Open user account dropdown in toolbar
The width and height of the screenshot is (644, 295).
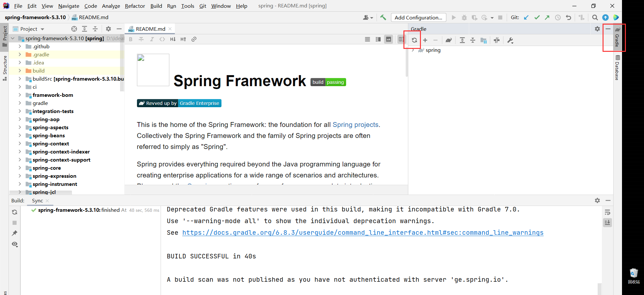click(368, 17)
